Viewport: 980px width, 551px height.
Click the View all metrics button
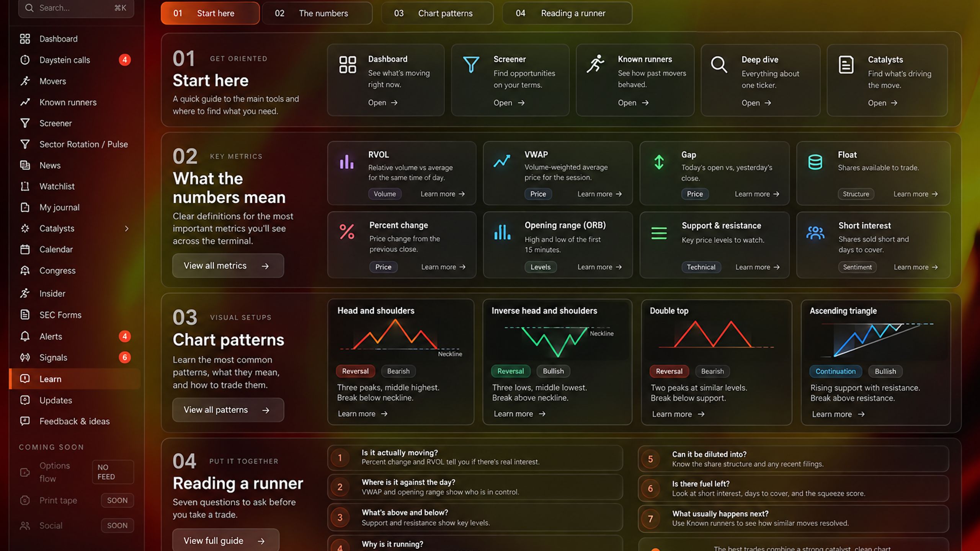pos(228,266)
